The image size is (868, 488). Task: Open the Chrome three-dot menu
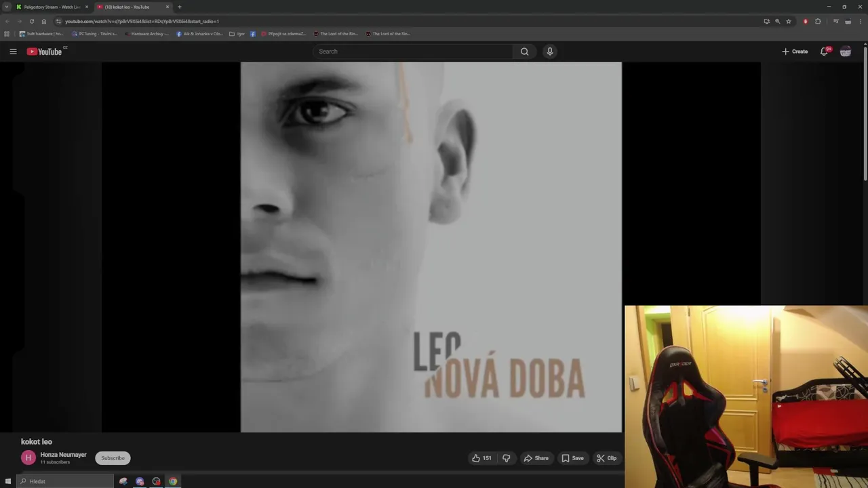861,21
